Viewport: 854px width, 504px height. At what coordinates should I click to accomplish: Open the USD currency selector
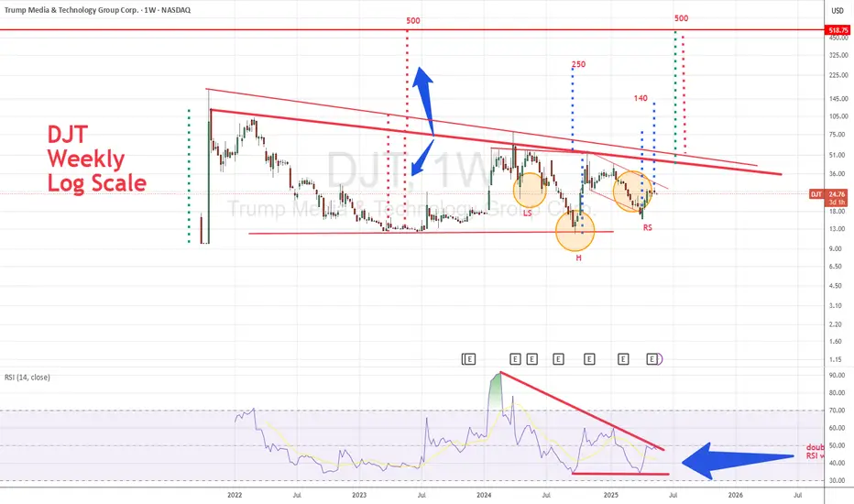pyautogui.click(x=838, y=10)
